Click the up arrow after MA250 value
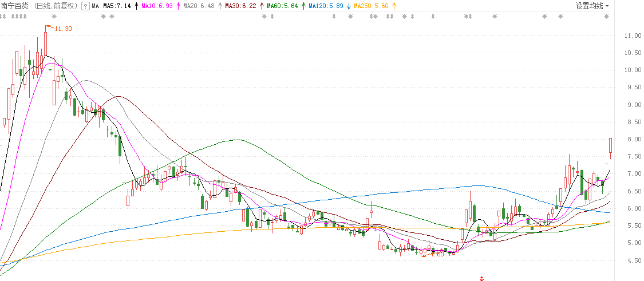Viewport: 644px width, 281px height. point(394,6)
